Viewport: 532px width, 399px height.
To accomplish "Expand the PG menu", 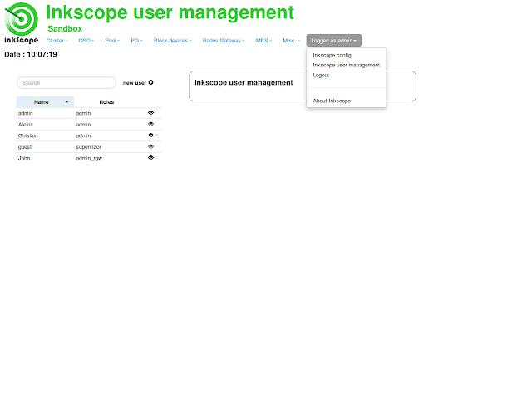I will tap(136, 41).
